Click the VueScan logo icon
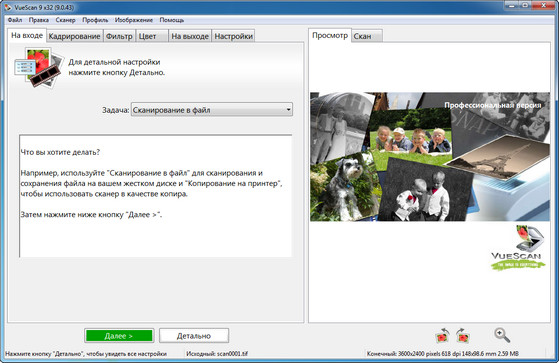 point(518,247)
